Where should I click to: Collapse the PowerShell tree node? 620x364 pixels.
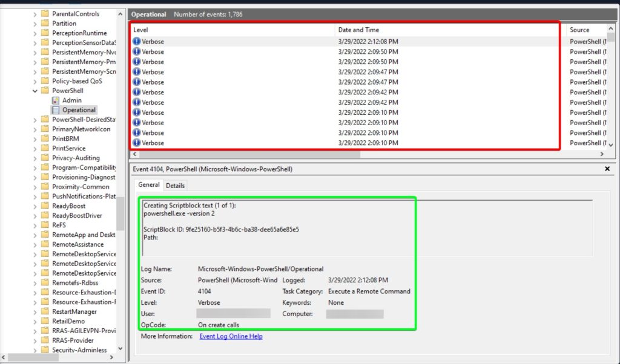tap(35, 91)
